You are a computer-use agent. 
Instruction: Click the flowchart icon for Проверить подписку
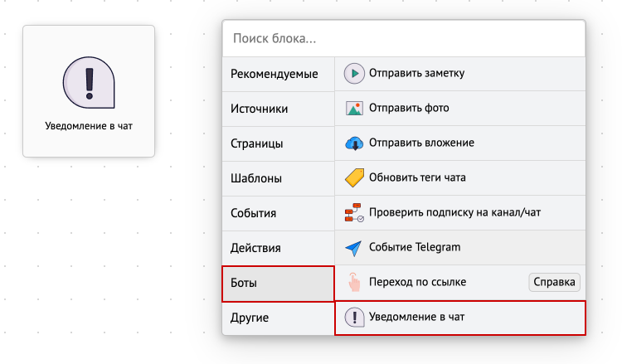[x=354, y=212]
